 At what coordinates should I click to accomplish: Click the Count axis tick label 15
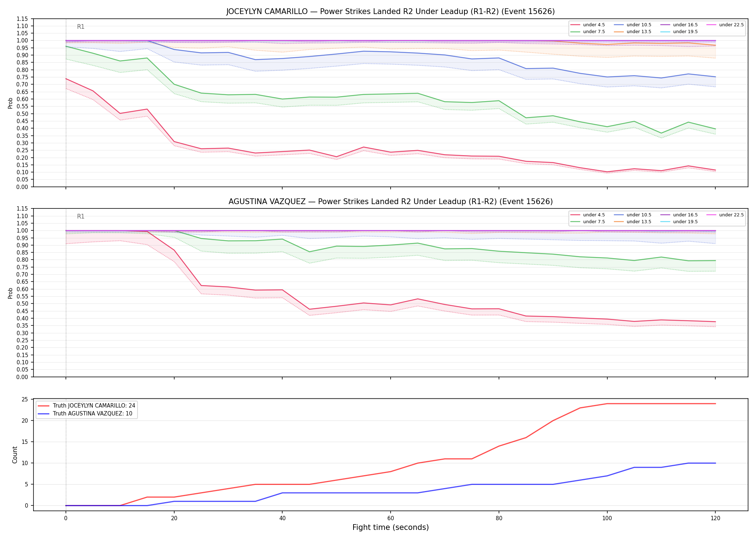click(x=25, y=442)
